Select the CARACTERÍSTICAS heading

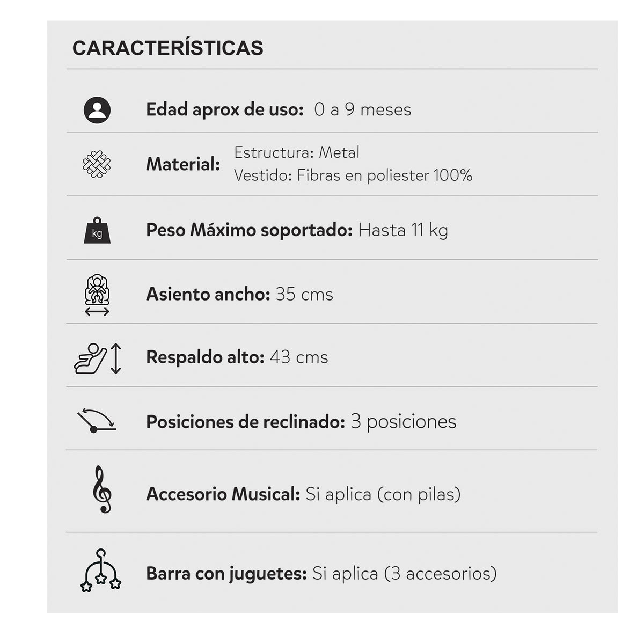(x=168, y=48)
